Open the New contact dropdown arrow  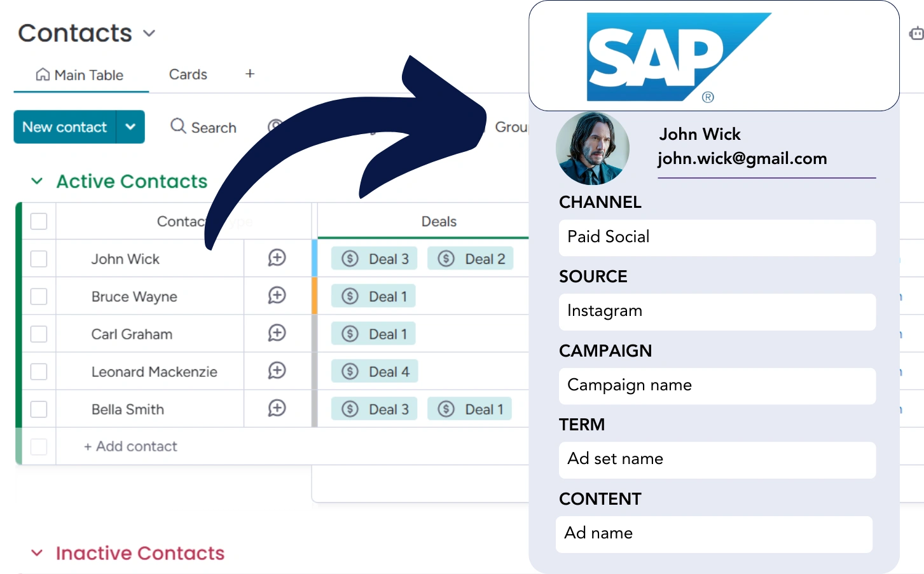pyautogui.click(x=130, y=126)
